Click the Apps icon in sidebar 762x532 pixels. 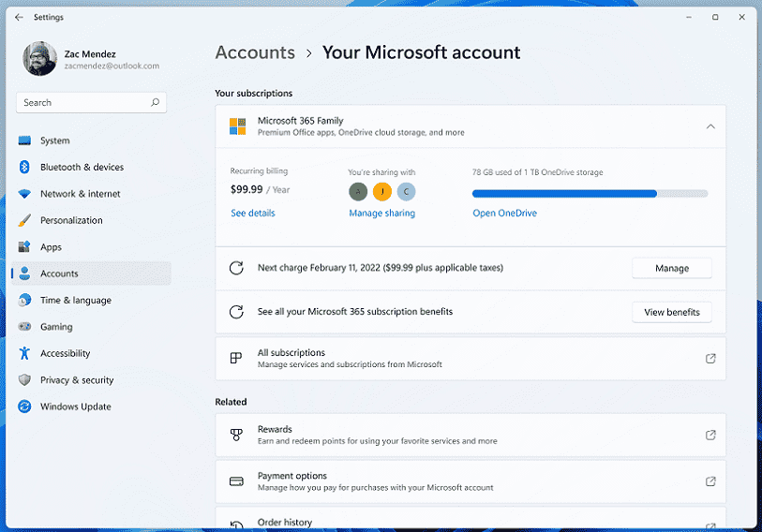click(24, 247)
